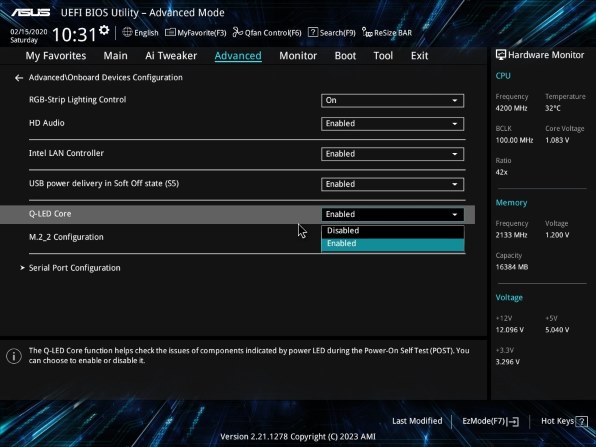Open MyFavorite(F3) from the top bar
This screenshot has height=447, width=596.
195,33
